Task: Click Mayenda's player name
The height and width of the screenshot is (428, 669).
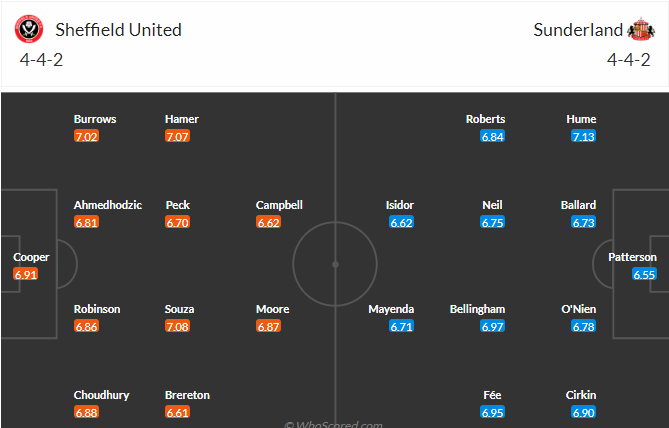Action: pyautogui.click(x=391, y=309)
